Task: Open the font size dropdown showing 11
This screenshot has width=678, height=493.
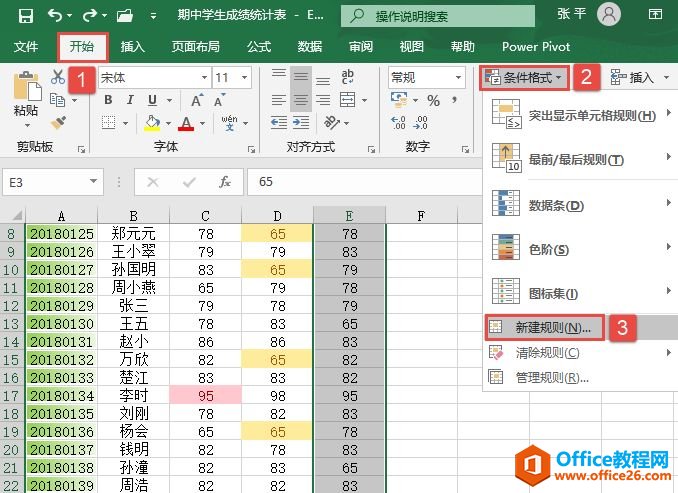Action: (244, 77)
